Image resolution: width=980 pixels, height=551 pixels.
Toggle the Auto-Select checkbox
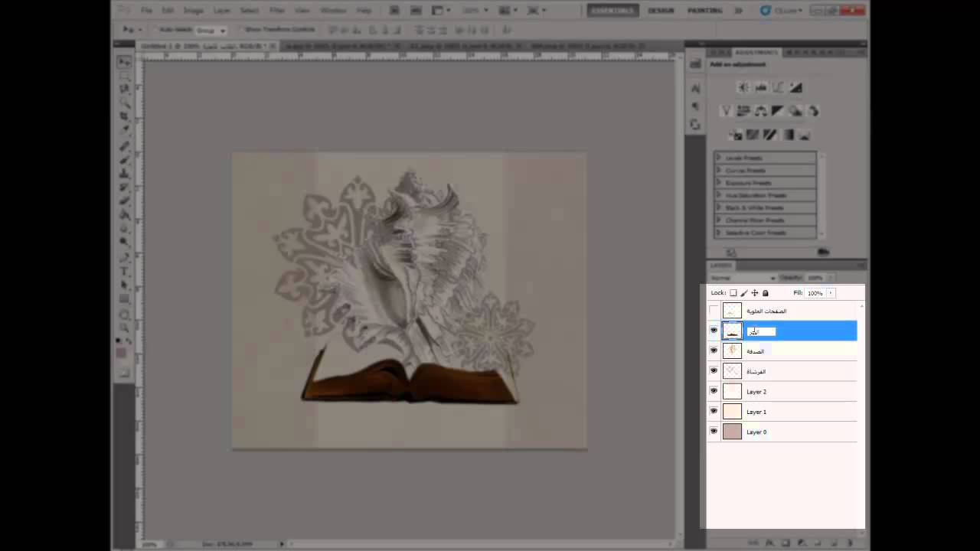pos(155,30)
